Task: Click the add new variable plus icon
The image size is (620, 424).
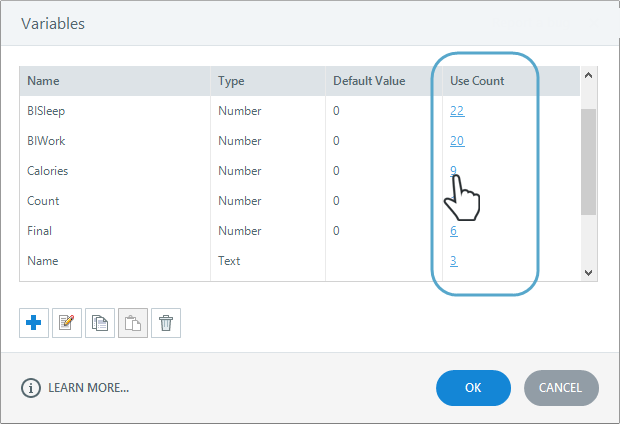Action: tap(34, 323)
